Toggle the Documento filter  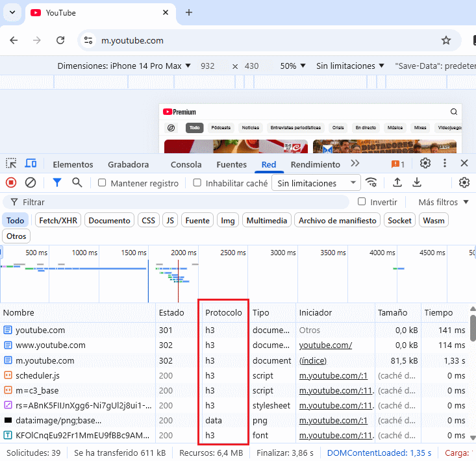coord(109,220)
